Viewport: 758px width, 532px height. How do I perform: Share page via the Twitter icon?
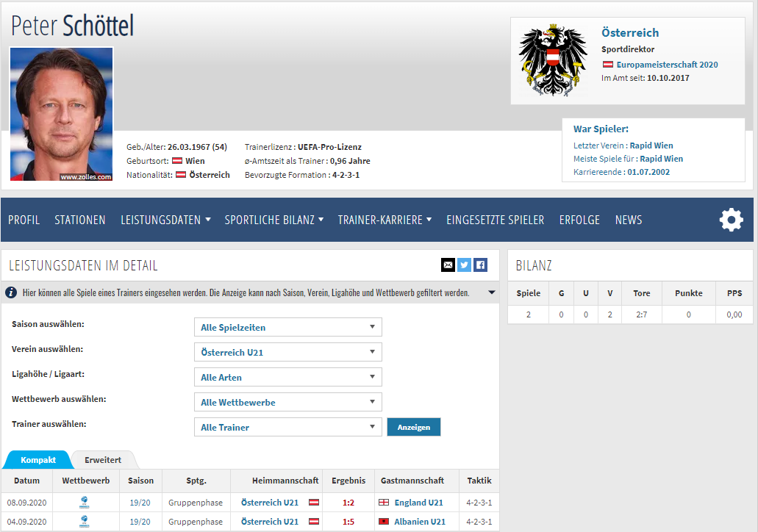click(464, 265)
